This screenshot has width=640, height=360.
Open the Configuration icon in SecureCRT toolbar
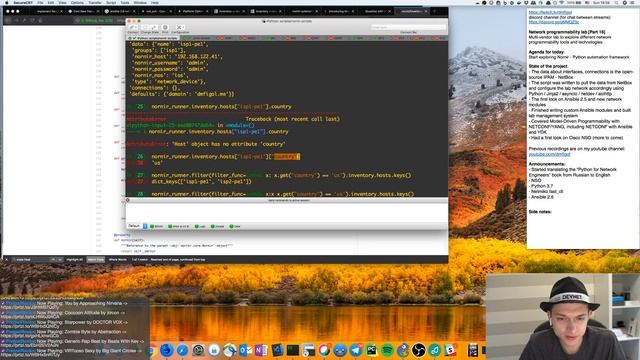179,27
